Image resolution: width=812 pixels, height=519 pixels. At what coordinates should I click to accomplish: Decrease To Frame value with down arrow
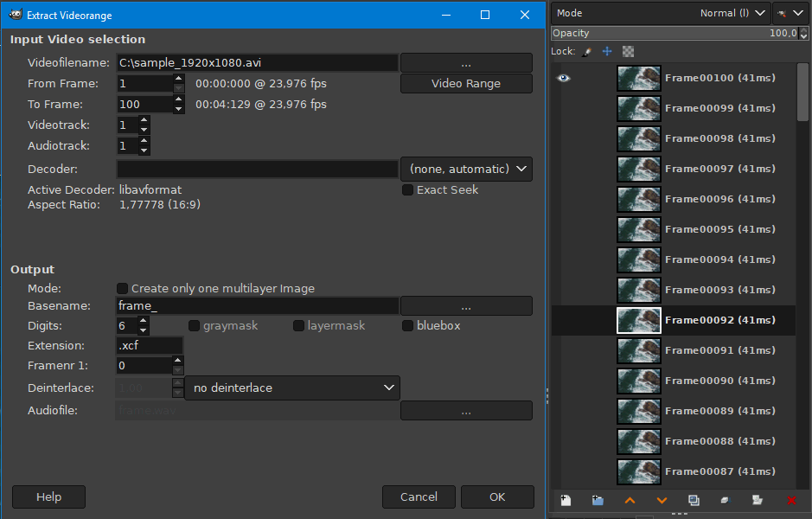tap(179, 109)
